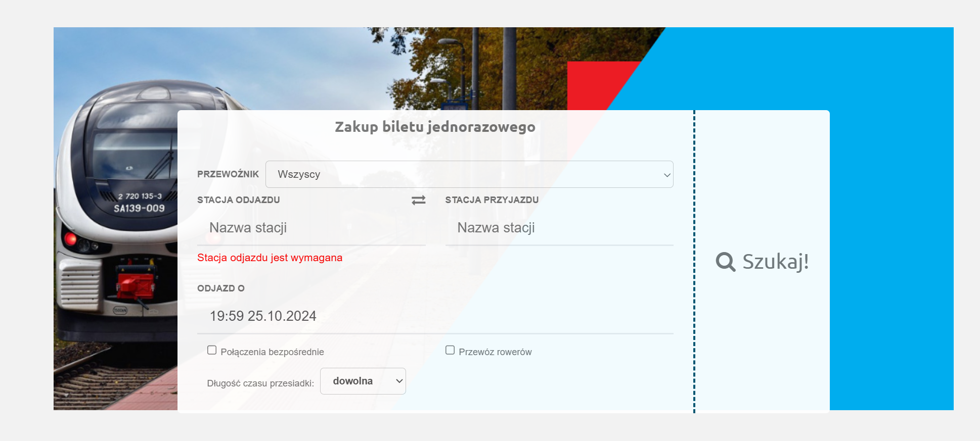Focus the Stacja przyjazdu station name field
Screen dimensions: 980x441
559,228
